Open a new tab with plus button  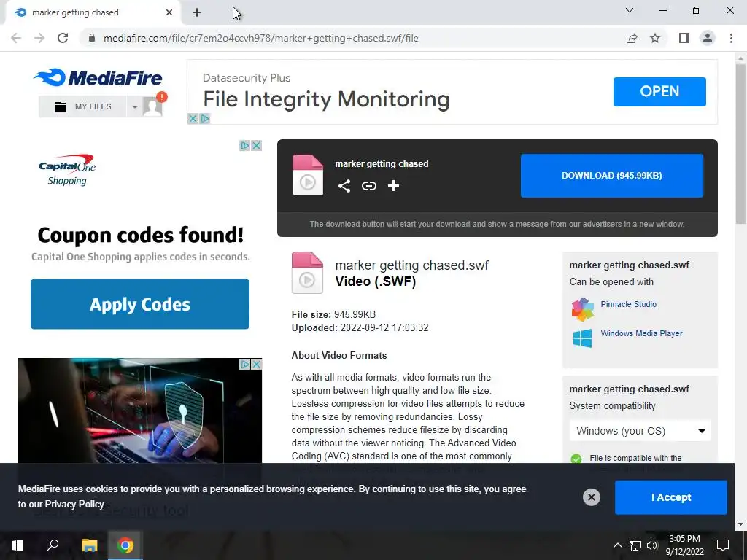point(197,12)
